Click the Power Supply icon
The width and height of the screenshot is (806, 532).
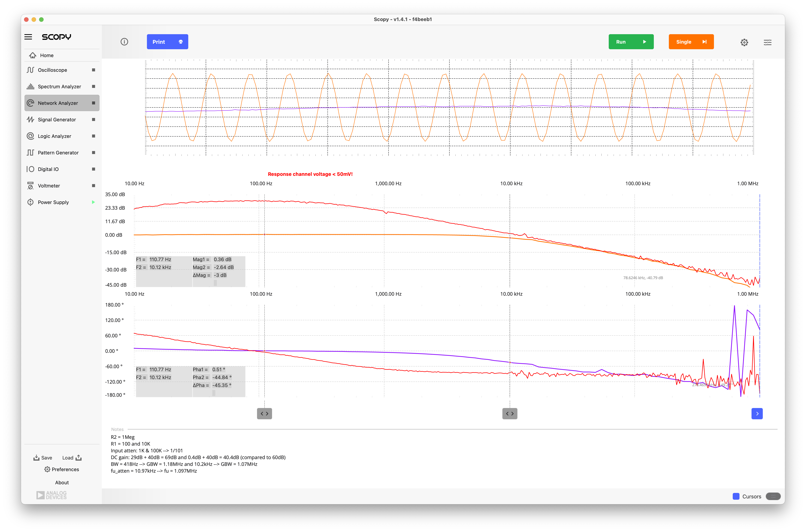(30, 202)
